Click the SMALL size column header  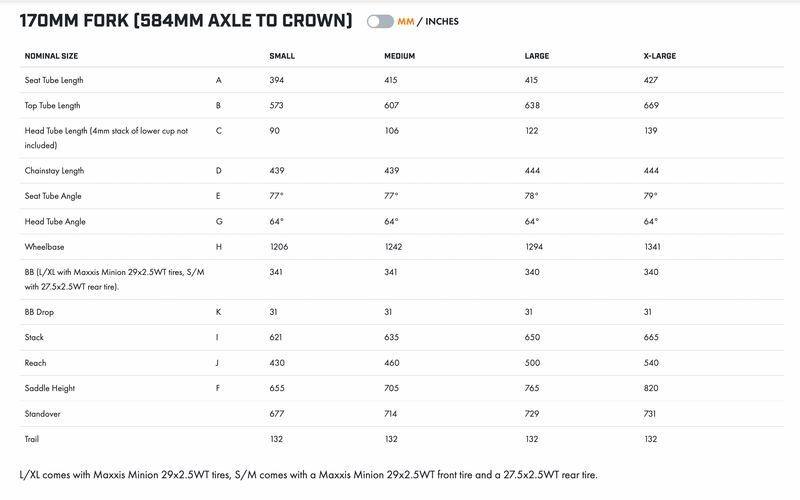[282, 56]
